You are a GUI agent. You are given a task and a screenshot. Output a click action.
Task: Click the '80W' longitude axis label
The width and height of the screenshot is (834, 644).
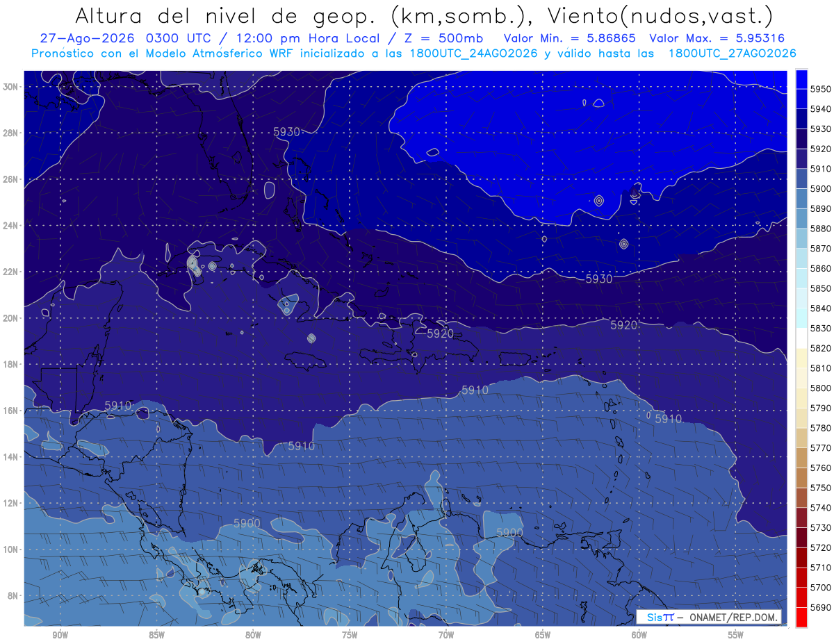point(253,636)
